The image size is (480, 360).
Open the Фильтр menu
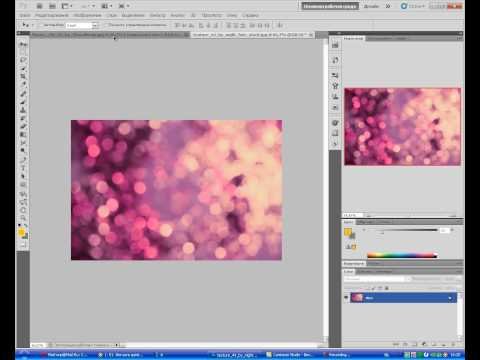157,15
